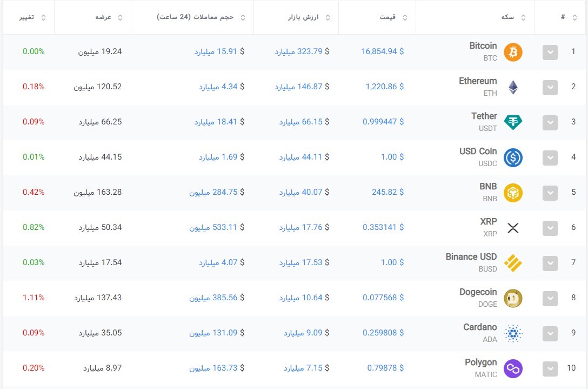
Task: Open the Ethereum coin name link
Action: point(478,81)
